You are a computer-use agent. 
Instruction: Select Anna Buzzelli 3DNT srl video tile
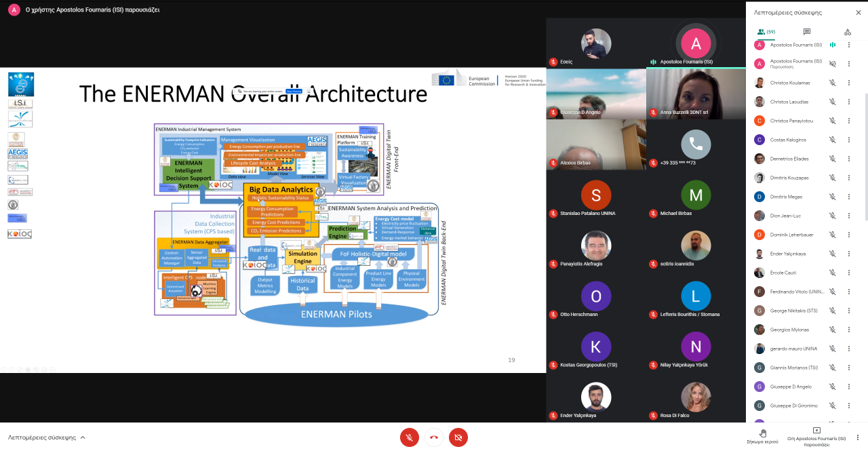point(696,94)
